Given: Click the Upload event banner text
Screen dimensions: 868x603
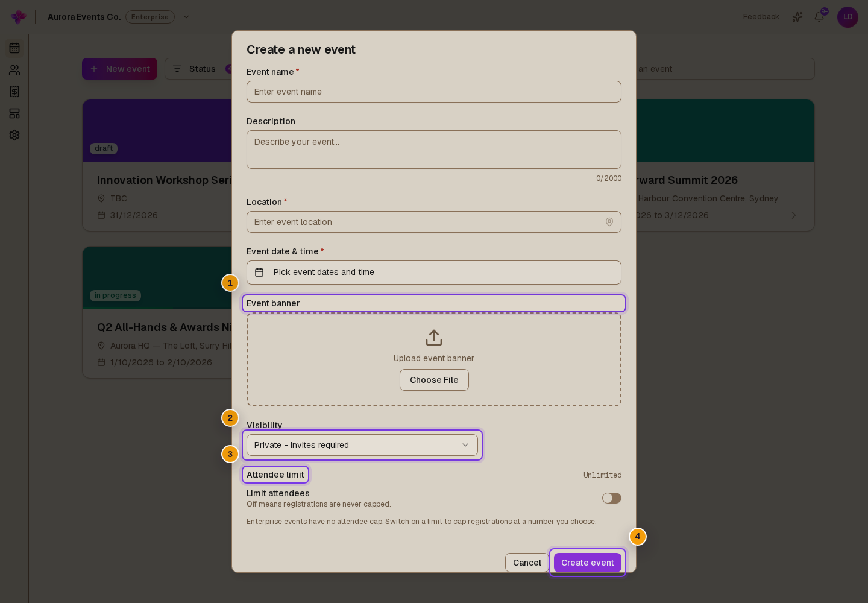Looking at the screenshot, I should [434, 358].
